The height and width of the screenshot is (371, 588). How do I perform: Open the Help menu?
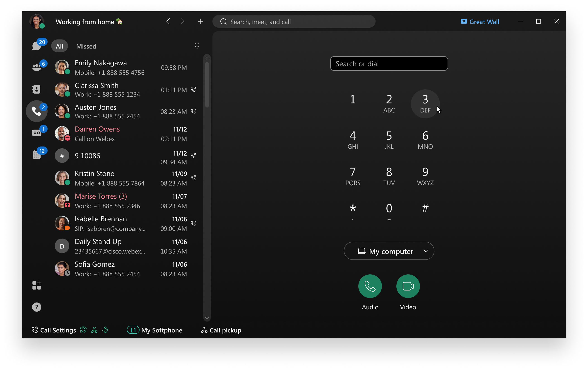coord(36,307)
